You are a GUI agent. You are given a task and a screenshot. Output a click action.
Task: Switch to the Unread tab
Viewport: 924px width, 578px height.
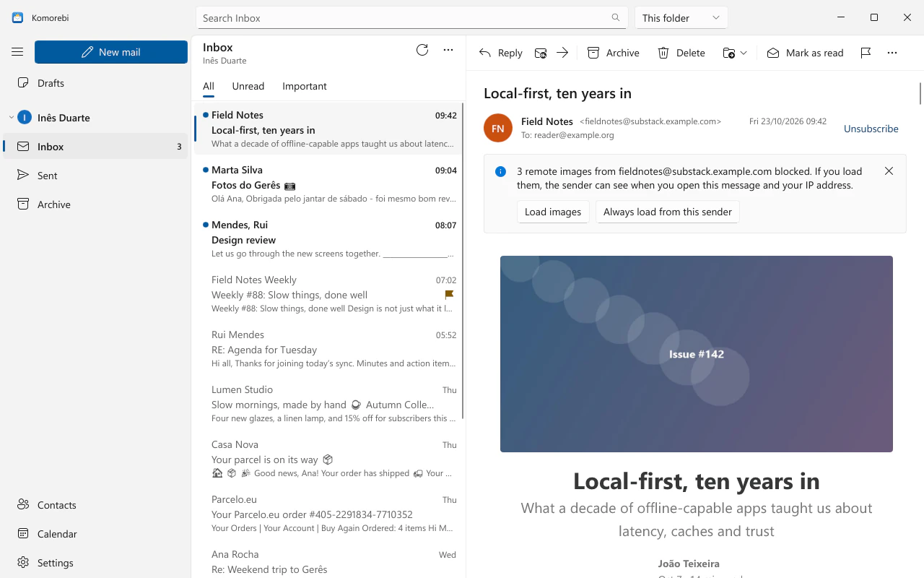click(x=248, y=86)
